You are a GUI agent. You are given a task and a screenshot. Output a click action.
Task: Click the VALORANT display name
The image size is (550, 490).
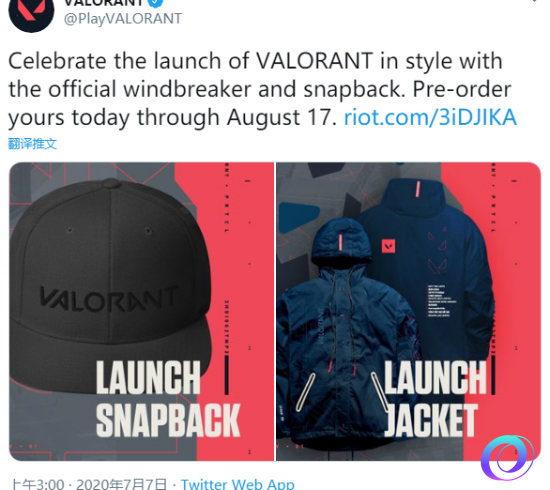105,2
